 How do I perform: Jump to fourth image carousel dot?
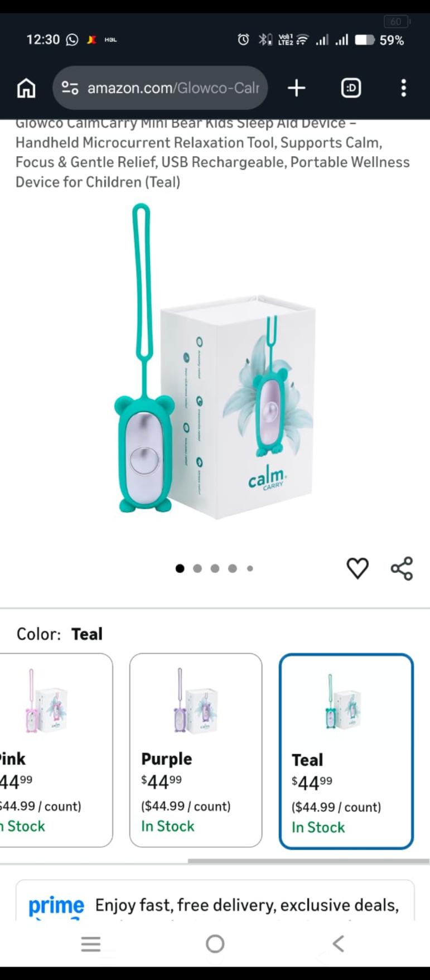[233, 568]
